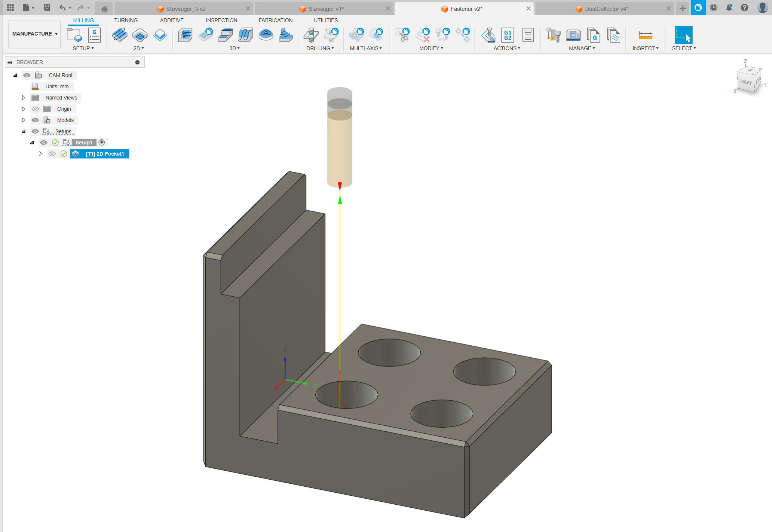772x532 pixels.
Task: Toggle visibility of Origin folder
Action: tap(35, 109)
